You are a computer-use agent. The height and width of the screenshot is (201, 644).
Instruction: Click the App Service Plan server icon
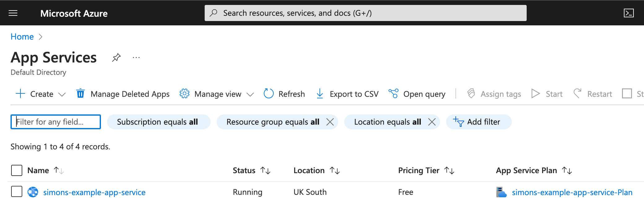click(x=501, y=192)
